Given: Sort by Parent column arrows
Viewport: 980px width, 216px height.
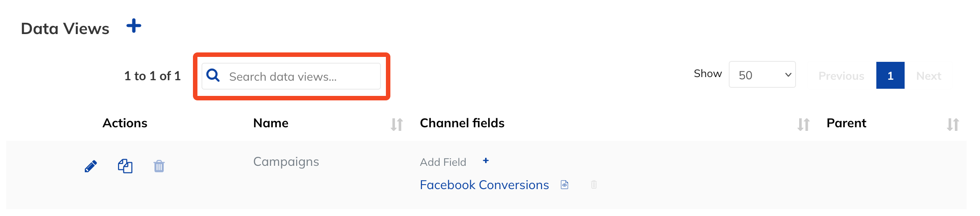Looking at the screenshot, I should tap(953, 124).
